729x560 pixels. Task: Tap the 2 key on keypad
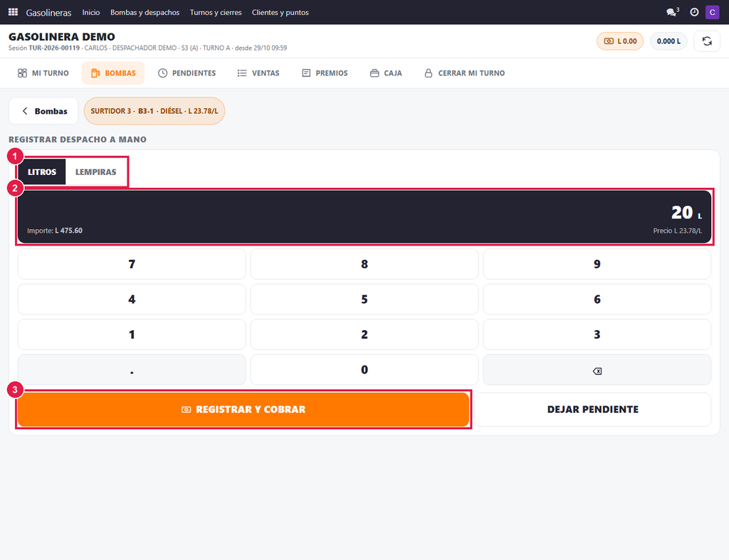tap(364, 334)
